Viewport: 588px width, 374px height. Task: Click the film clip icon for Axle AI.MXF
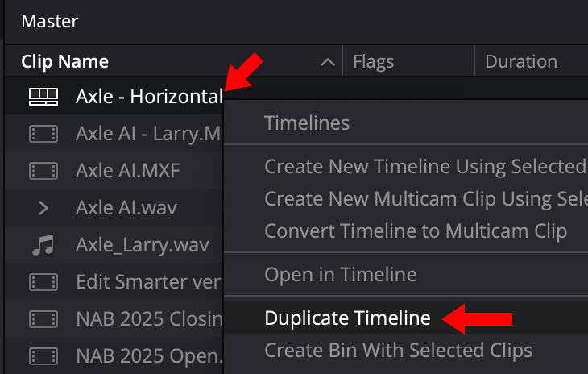(43, 171)
